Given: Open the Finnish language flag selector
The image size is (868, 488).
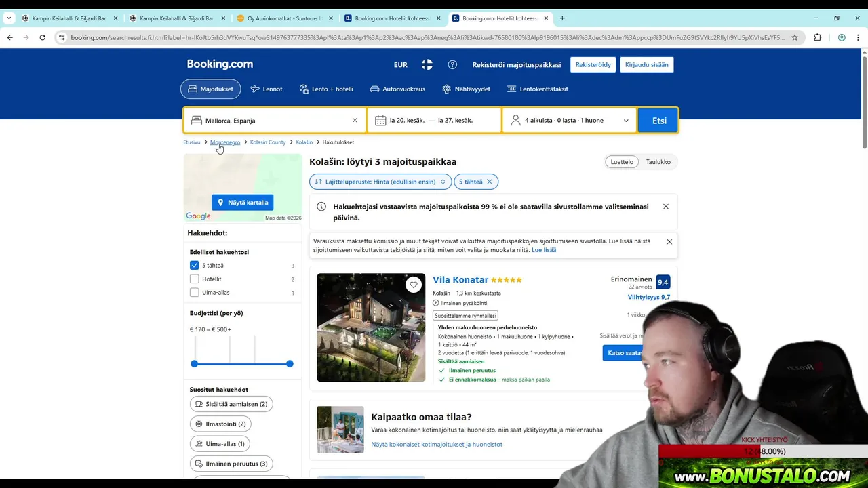Looking at the screenshot, I should coord(427,65).
